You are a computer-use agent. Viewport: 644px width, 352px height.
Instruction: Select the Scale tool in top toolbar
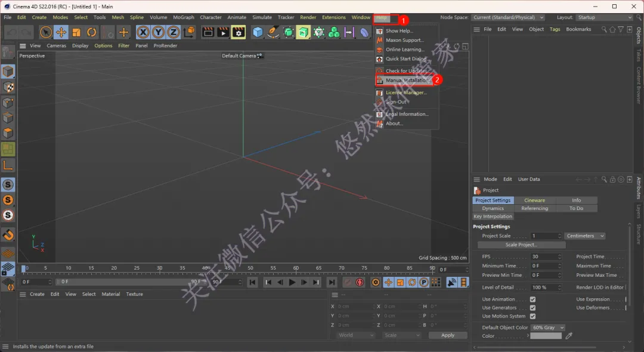(76, 32)
